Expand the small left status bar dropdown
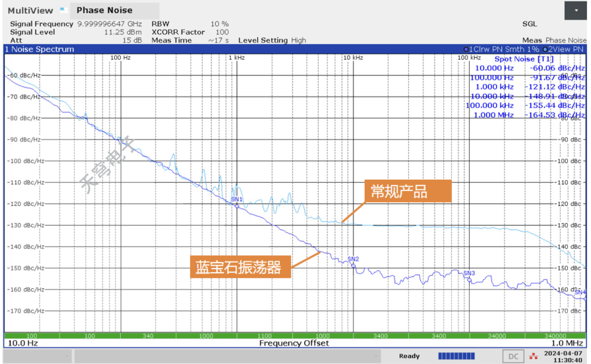591x364 pixels. point(67,356)
